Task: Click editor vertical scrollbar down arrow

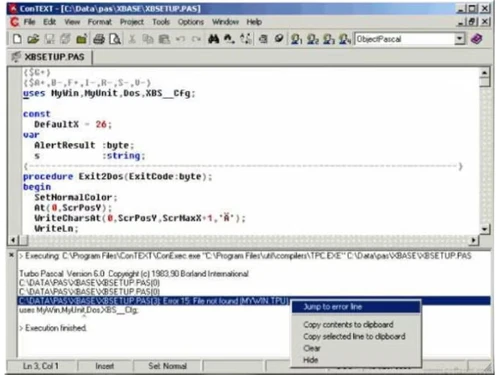Action: coord(484,229)
